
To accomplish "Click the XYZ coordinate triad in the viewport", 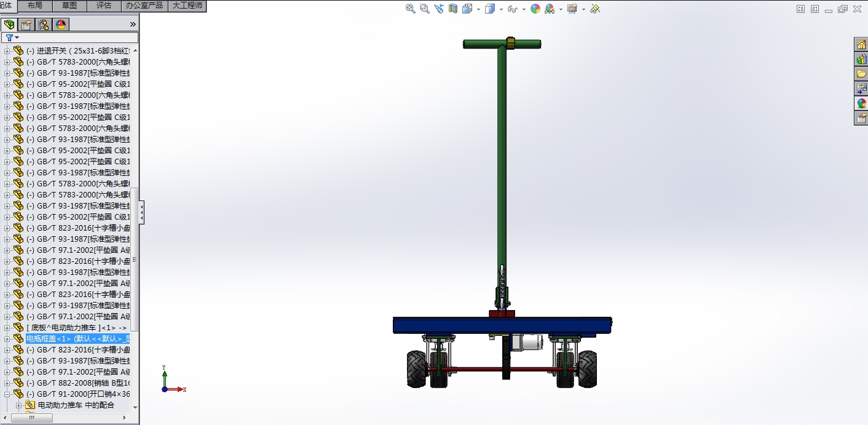I will pyautogui.click(x=173, y=379).
